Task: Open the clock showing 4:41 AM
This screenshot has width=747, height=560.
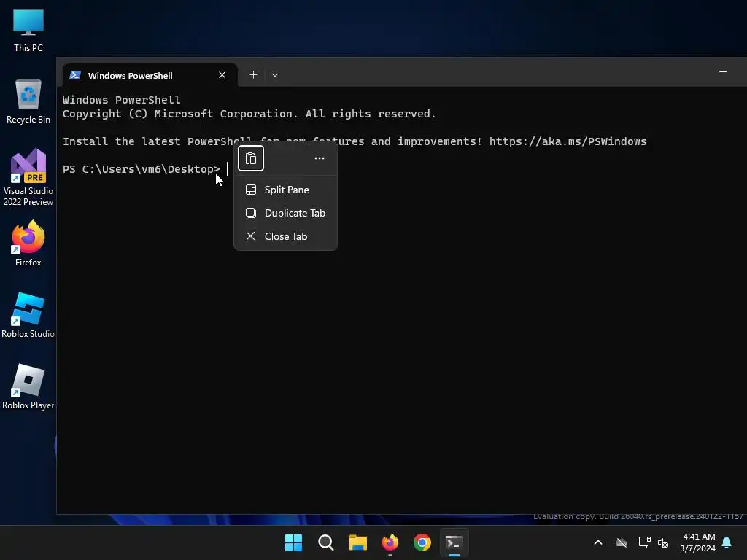Action: [x=698, y=542]
